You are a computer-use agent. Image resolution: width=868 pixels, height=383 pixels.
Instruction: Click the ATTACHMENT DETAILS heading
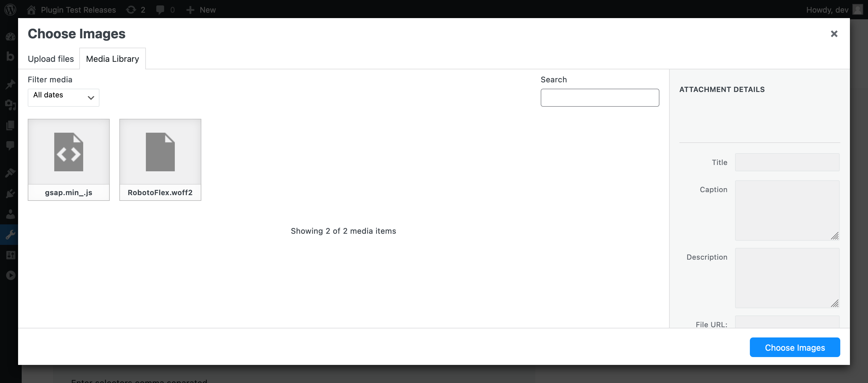[722, 89]
